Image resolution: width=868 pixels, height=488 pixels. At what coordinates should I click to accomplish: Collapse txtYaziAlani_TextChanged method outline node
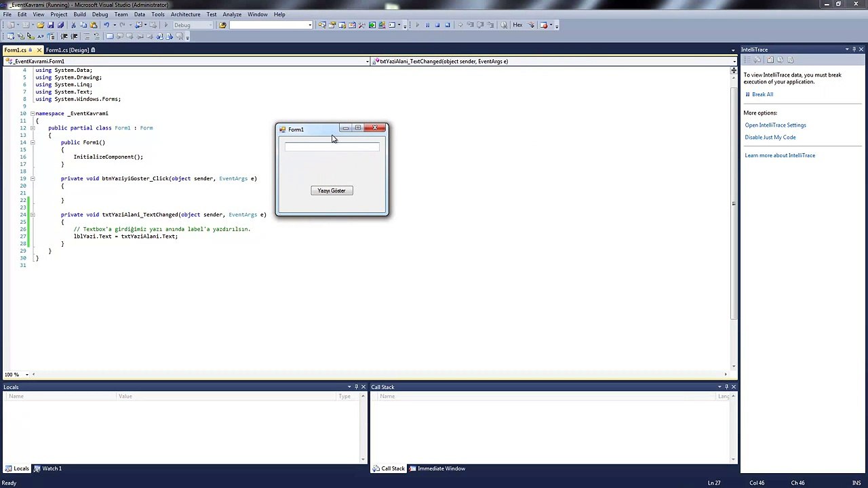[x=32, y=214]
